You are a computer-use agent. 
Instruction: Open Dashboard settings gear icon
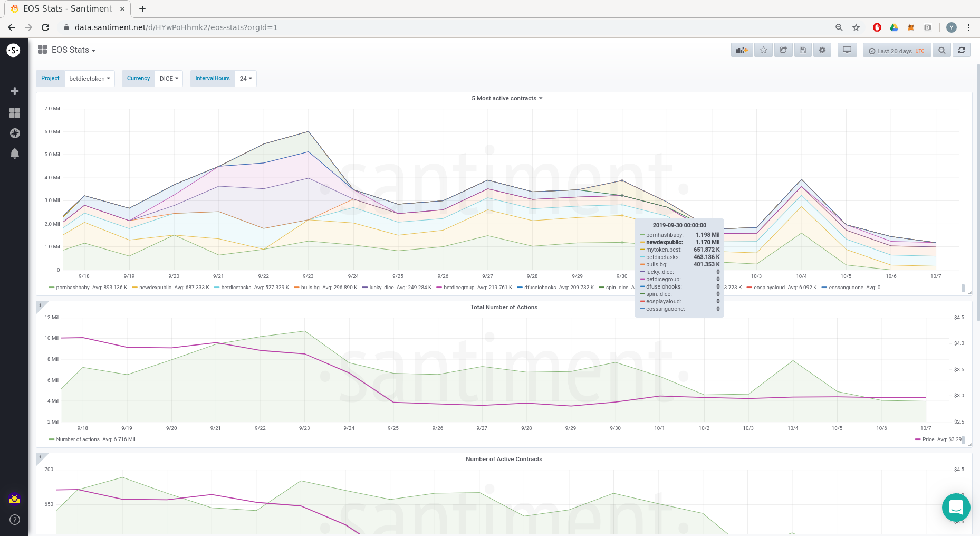[822, 50]
